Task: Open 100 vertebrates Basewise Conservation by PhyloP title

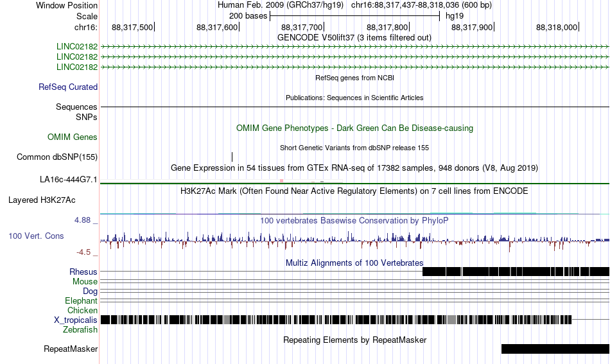Action: click(354, 220)
